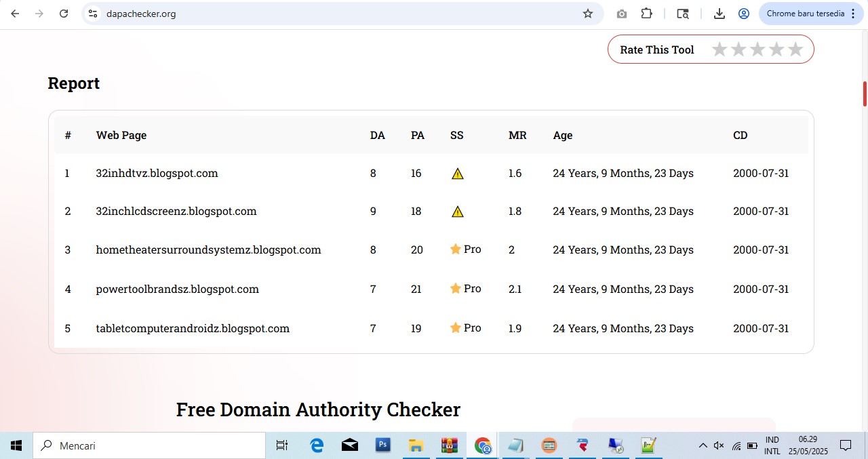Select the third rating star

(757, 49)
